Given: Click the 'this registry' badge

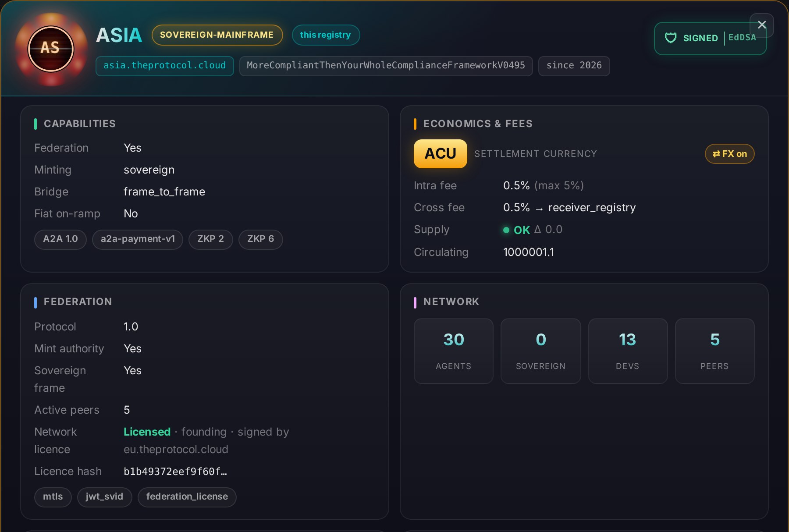Looking at the screenshot, I should (326, 35).
